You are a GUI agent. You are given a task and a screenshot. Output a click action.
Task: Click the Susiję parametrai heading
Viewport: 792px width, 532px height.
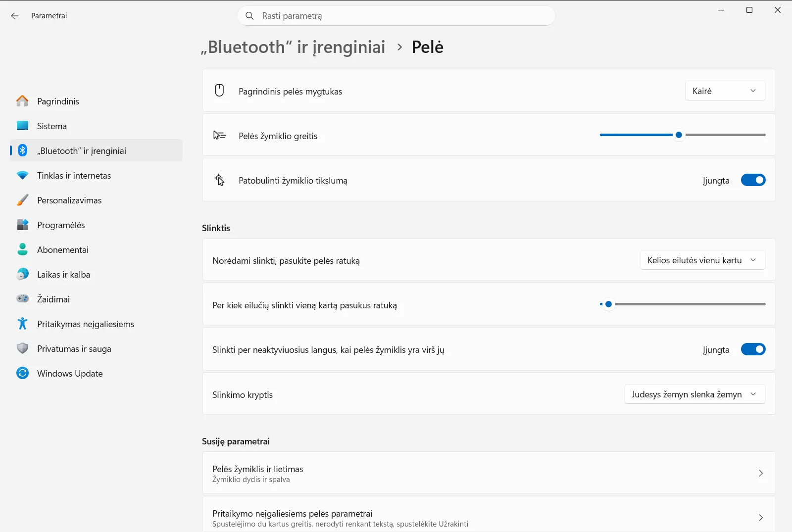point(236,441)
